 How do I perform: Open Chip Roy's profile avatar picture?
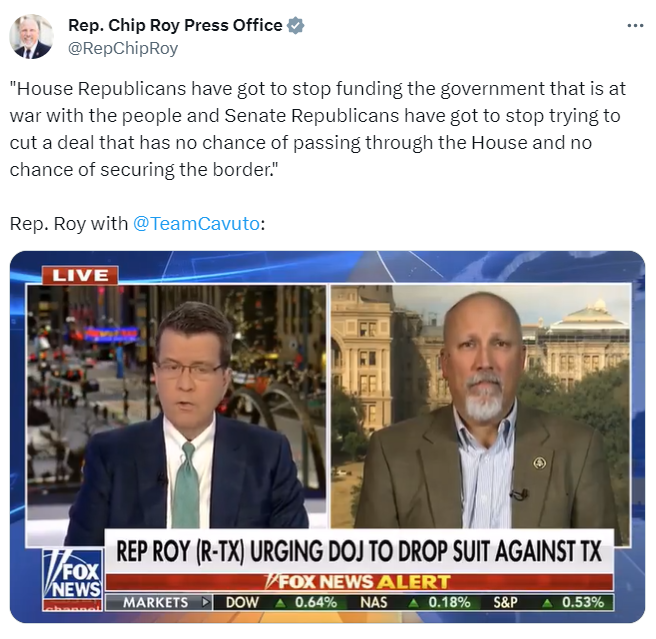click(x=31, y=36)
